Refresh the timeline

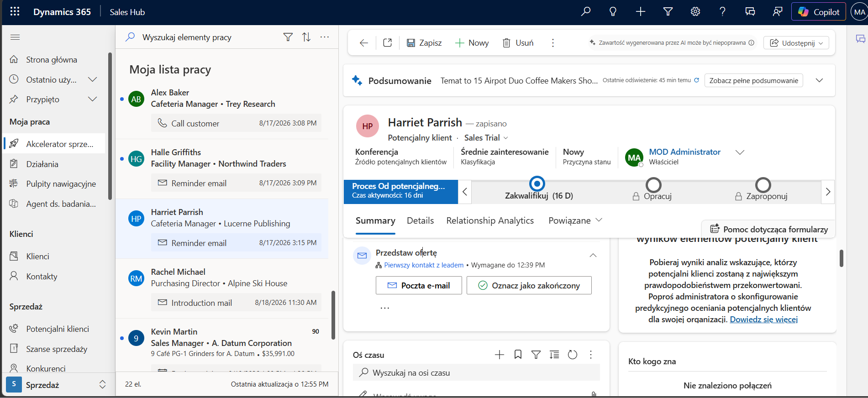[573, 355]
